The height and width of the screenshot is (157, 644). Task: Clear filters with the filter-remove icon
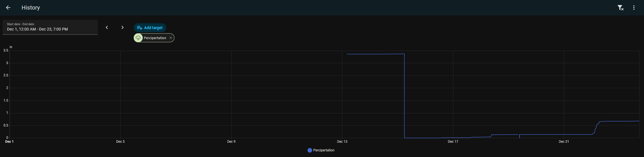[x=620, y=8]
